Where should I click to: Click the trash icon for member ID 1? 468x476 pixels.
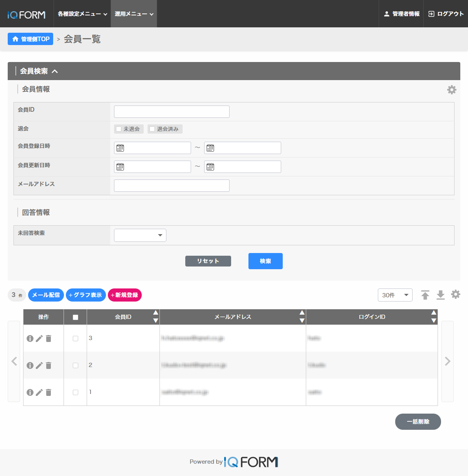coord(48,392)
